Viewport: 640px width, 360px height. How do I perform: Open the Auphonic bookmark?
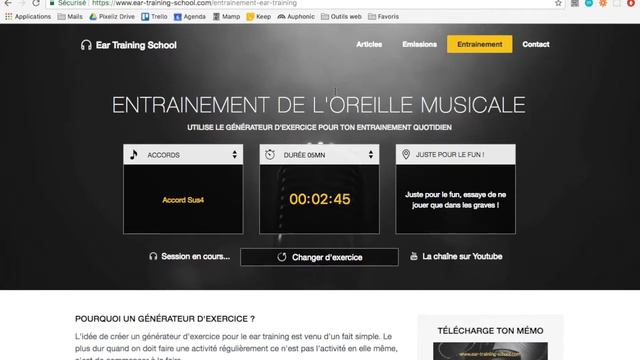pos(296,17)
